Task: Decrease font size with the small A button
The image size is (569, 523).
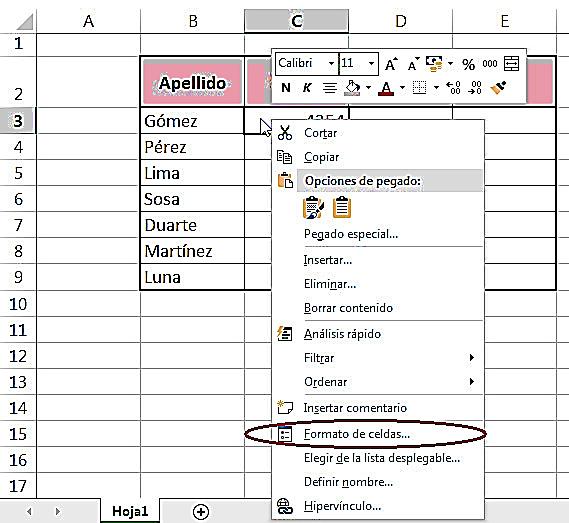Action: (413, 64)
